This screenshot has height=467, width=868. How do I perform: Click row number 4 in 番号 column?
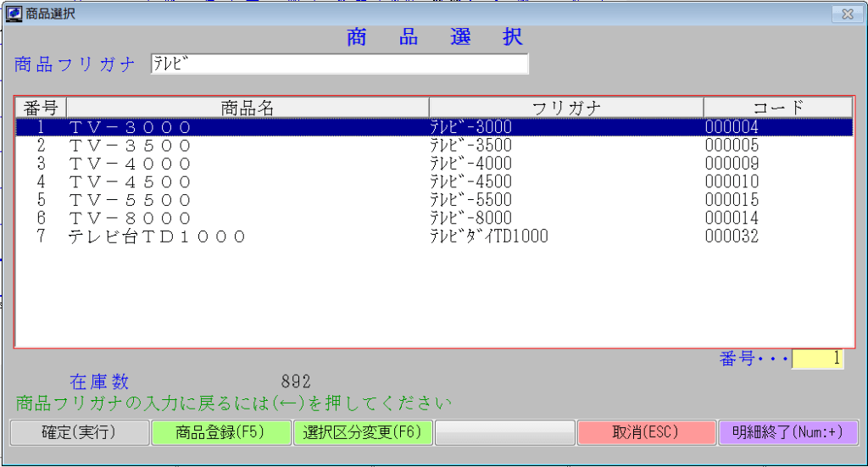point(42,182)
